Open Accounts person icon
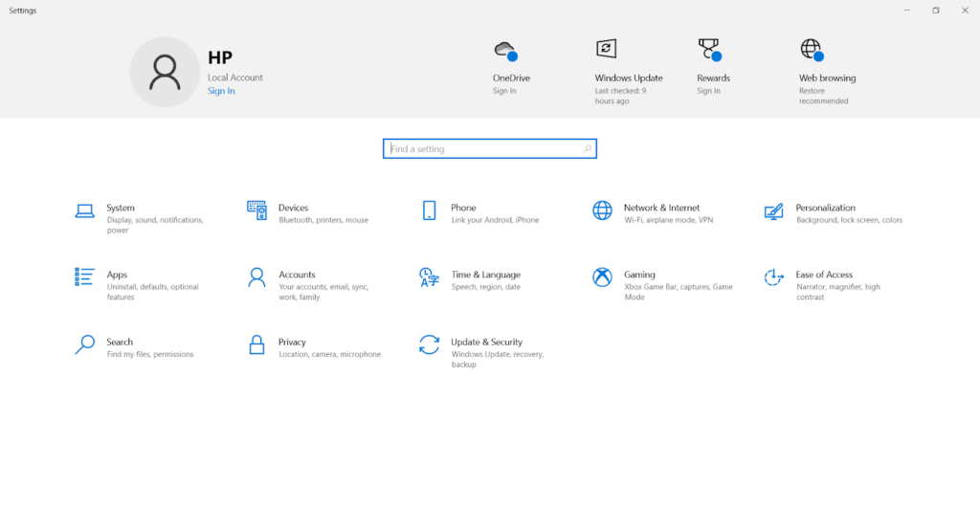The height and width of the screenshot is (532, 980). point(256,277)
